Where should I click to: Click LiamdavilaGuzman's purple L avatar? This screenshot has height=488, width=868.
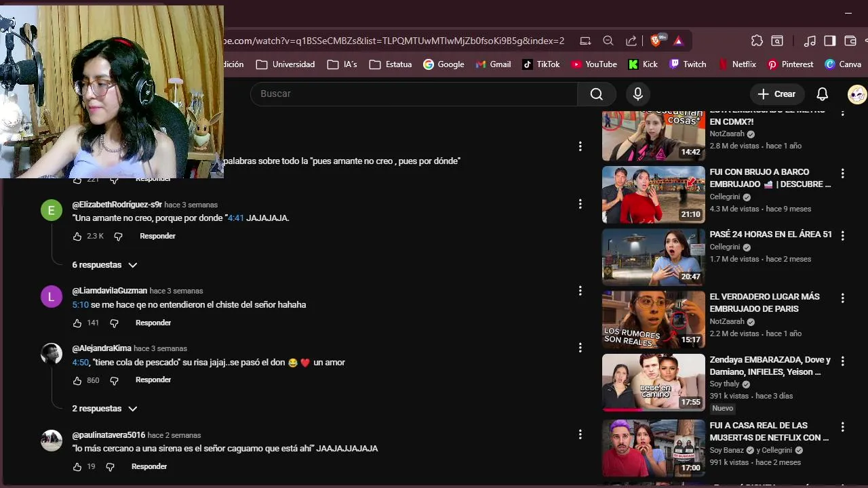(52, 296)
